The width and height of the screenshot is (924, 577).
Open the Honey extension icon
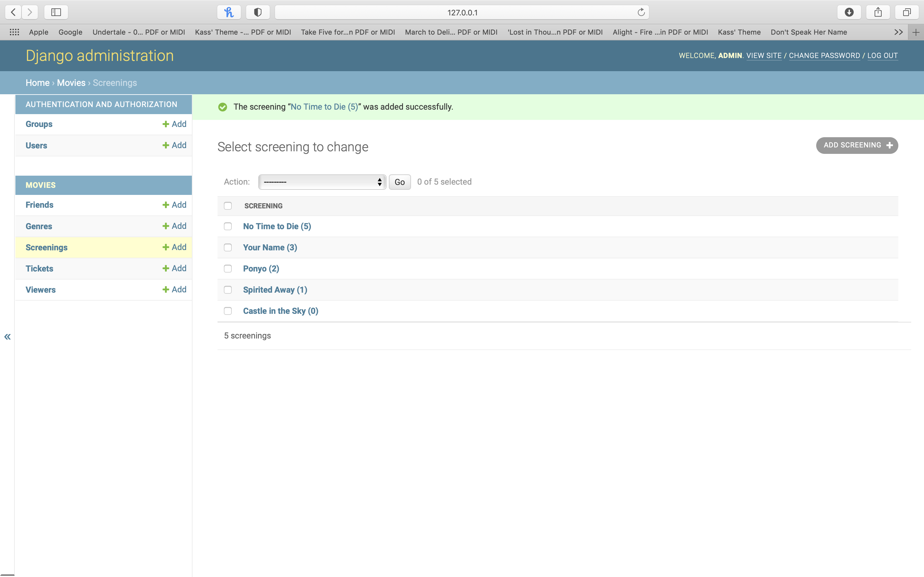(x=229, y=12)
